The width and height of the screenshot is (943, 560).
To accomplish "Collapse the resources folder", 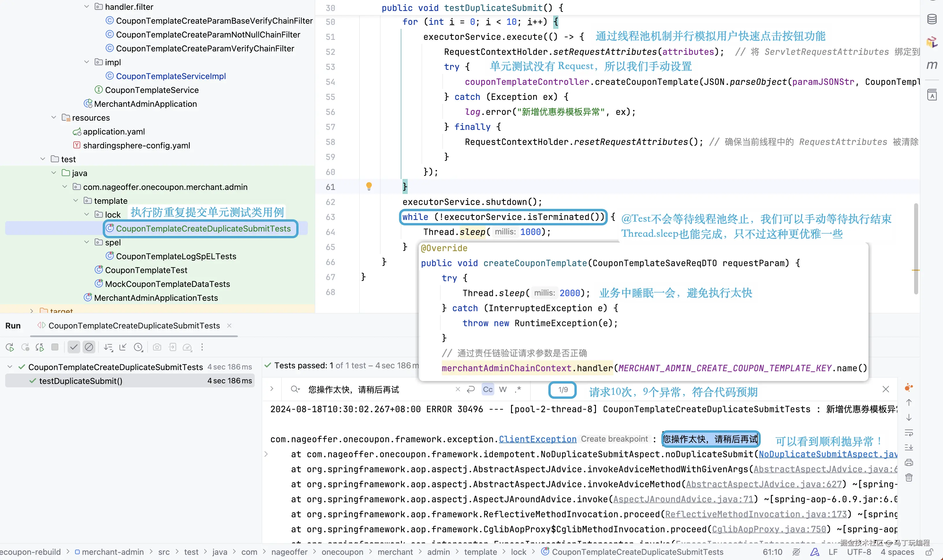I will (x=54, y=117).
